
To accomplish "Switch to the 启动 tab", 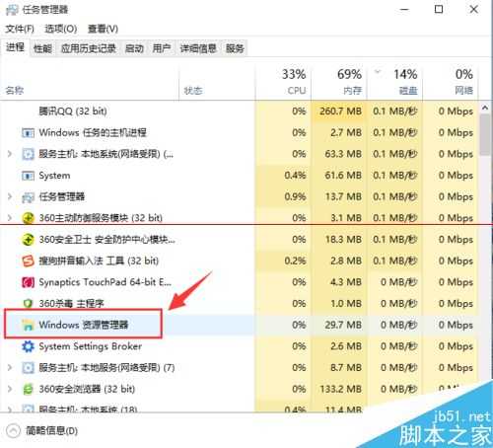I will click(134, 49).
